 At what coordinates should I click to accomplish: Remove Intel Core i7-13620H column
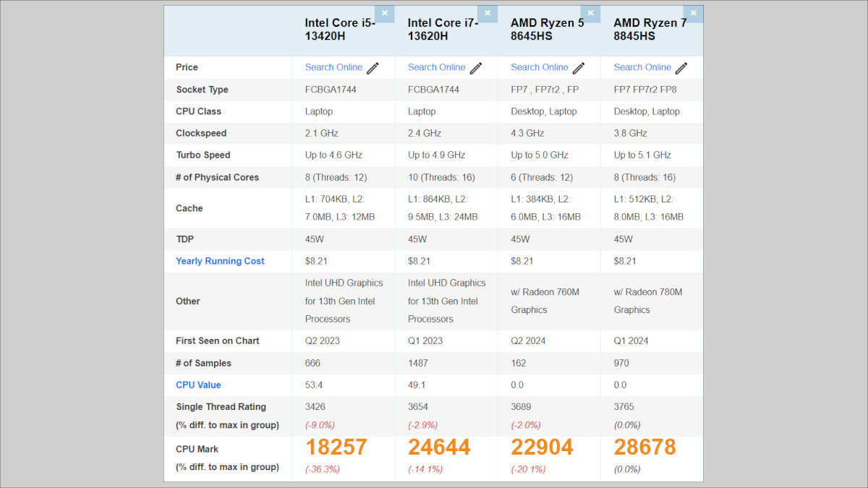[x=488, y=13]
